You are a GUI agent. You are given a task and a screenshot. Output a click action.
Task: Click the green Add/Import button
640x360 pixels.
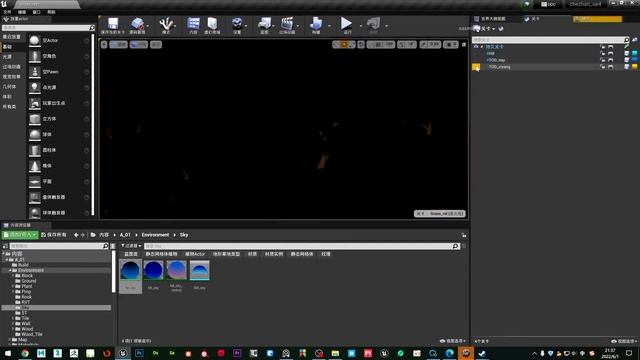coord(20,235)
